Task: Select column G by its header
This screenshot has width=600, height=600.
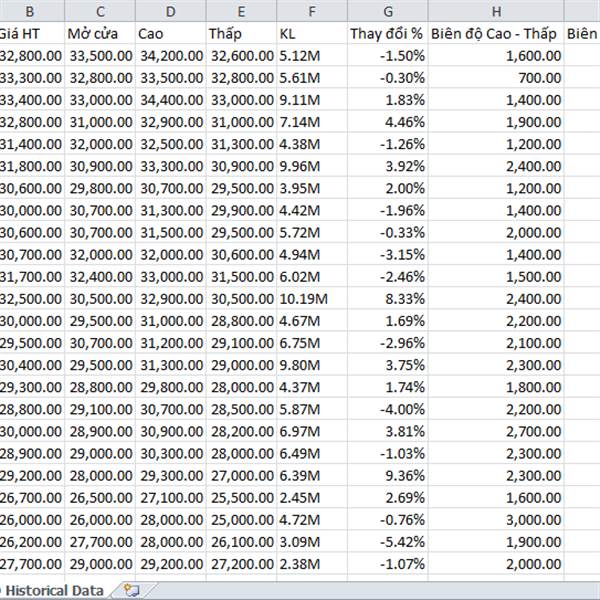Action: point(387,12)
